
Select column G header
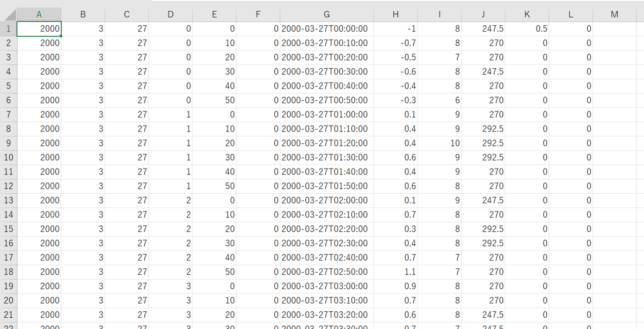point(327,14)
